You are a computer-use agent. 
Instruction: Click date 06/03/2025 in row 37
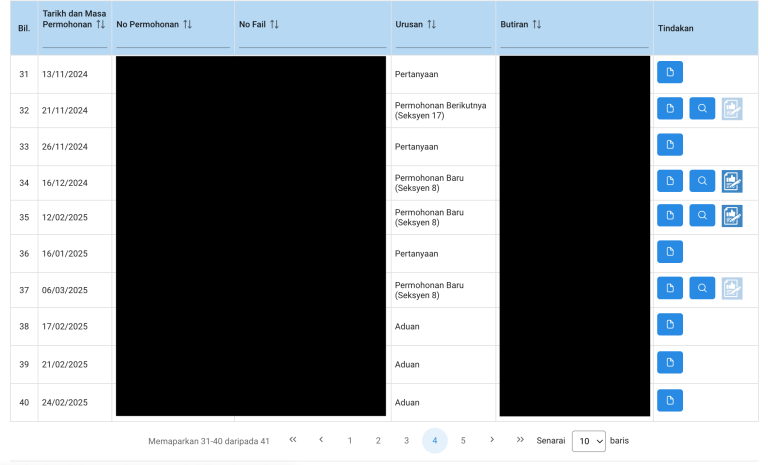pyautogui.click(x=65, y=290)
